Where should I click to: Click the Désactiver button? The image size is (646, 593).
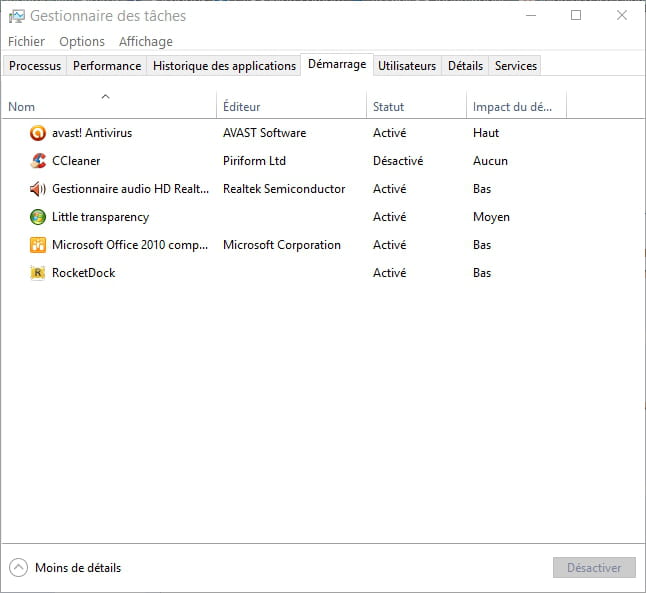coord(594,568)
